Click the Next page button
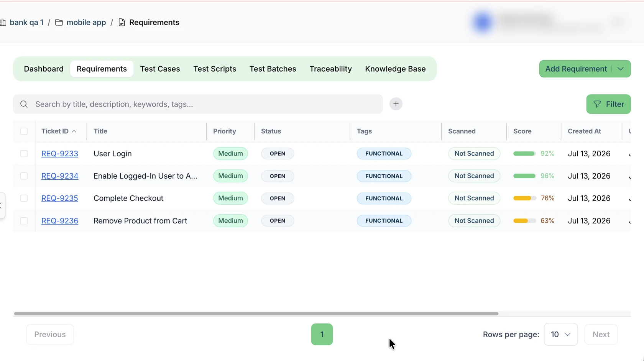 (601, 334)
